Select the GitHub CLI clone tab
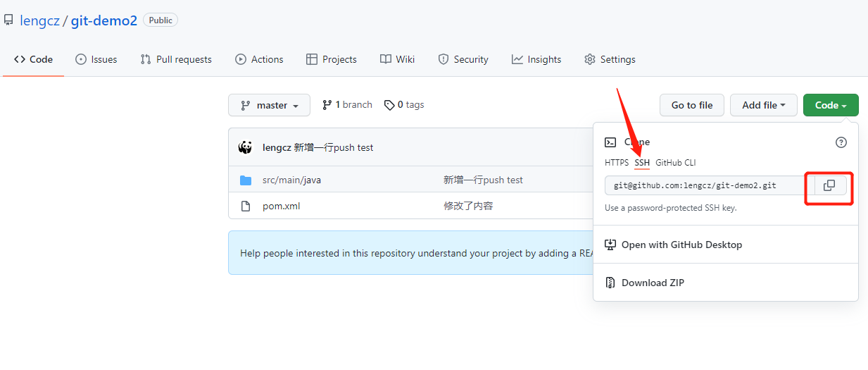Screen dimensions: 868x370 click(x=675, y=162)
